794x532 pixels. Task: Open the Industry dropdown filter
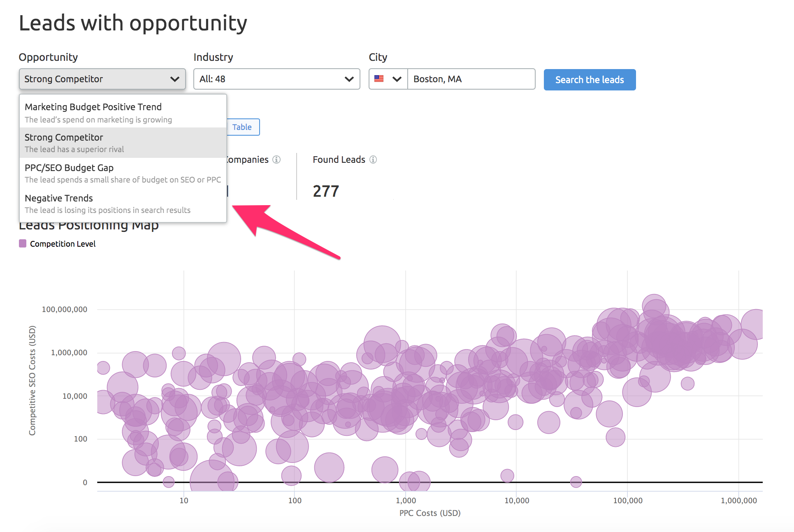276,79
